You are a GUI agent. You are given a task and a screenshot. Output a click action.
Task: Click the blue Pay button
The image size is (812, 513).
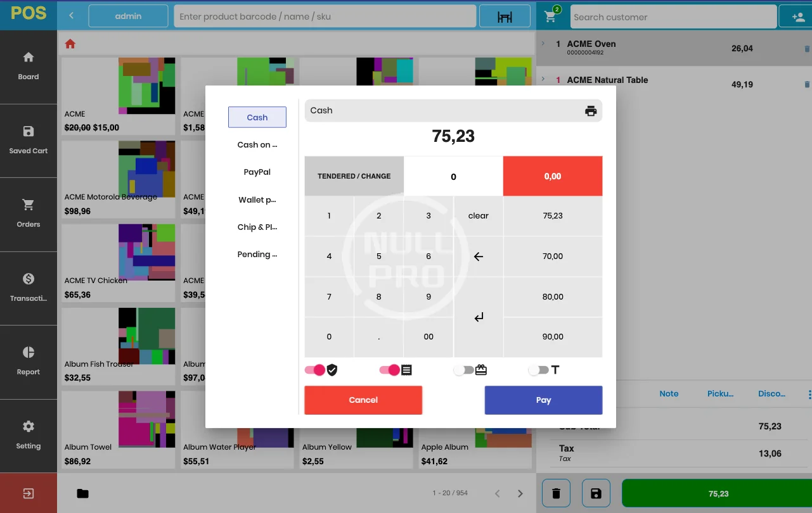click(x=543, y=400)
